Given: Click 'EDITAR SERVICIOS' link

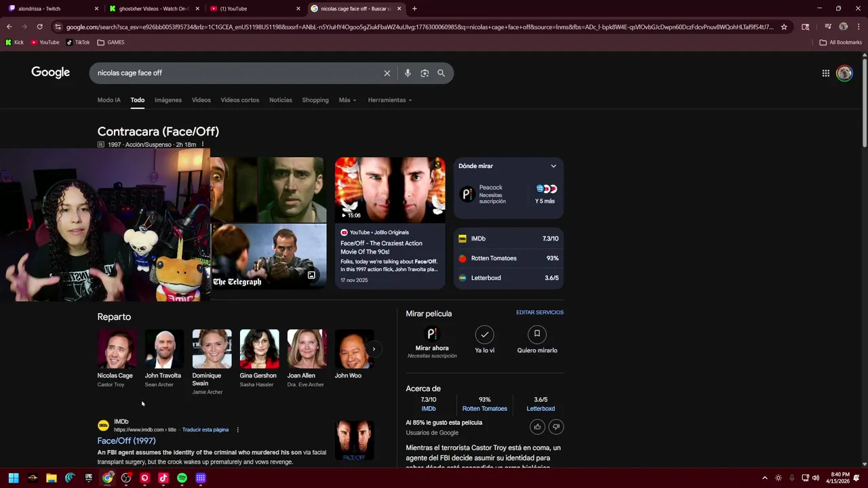Looking at the screenshot, I should (540, 312).
